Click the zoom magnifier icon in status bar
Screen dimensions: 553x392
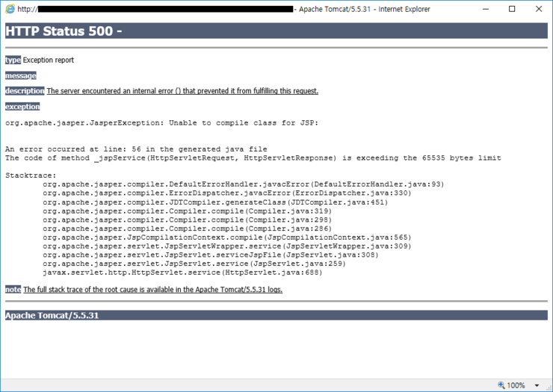501,385
